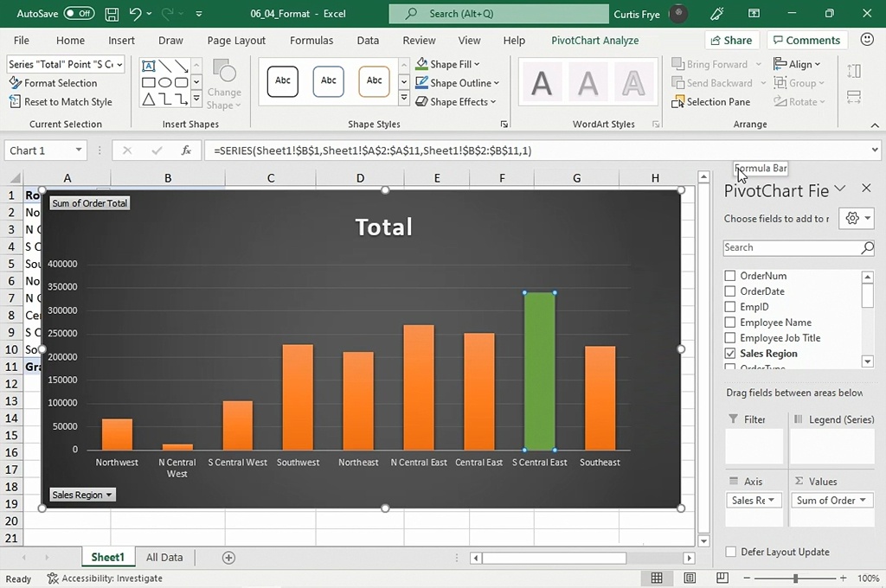Click the zoom slider control
886x588 pixels.
[795, 578]
